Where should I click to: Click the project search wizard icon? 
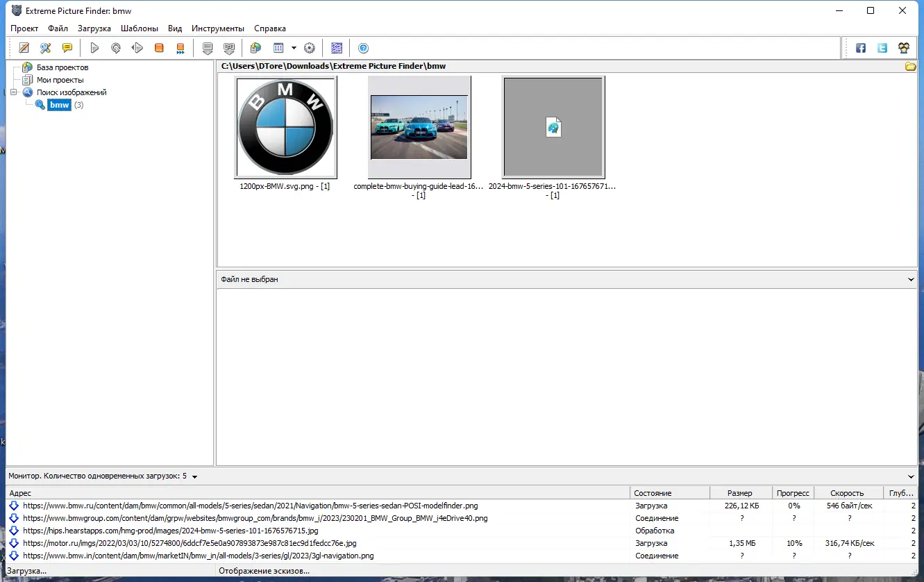tap(46, 48)
